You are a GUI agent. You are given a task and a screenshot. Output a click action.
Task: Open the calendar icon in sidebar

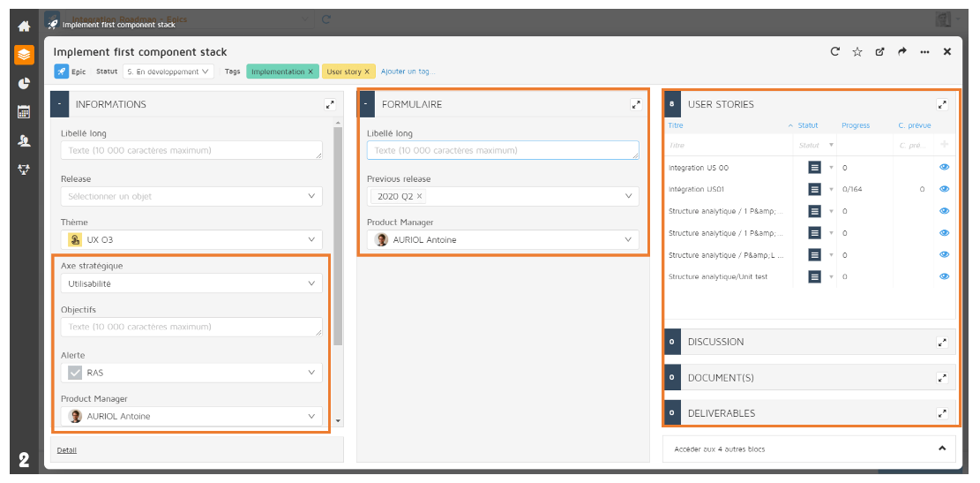point(24,112)
